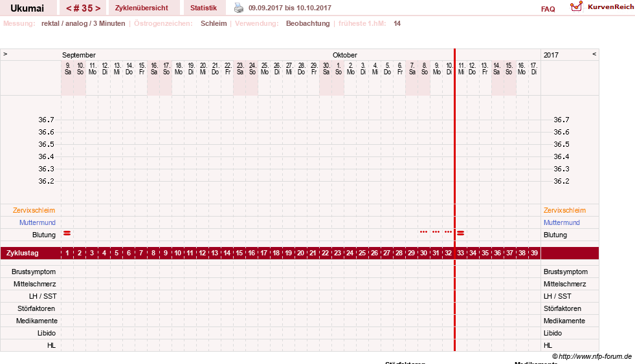Click the date column 17. So in September
Screen dimensions: 635x364
[x=166, y=69]
